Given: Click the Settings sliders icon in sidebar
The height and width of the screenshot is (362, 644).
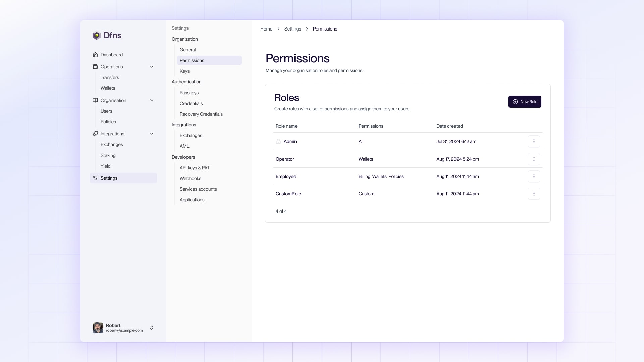Looking at the screenshot, I should [x=95, y=178].
